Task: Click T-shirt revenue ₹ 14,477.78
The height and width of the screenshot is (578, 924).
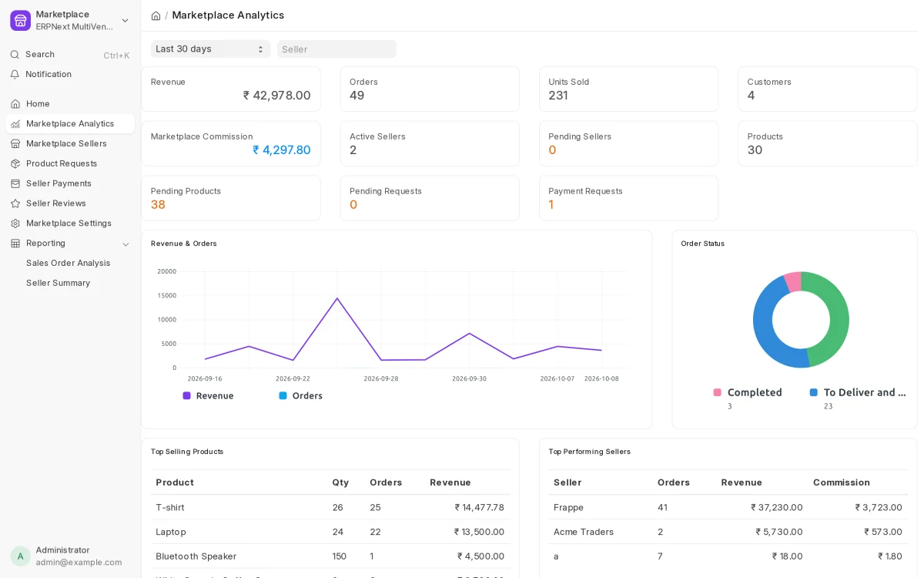Action: [479, 508]
